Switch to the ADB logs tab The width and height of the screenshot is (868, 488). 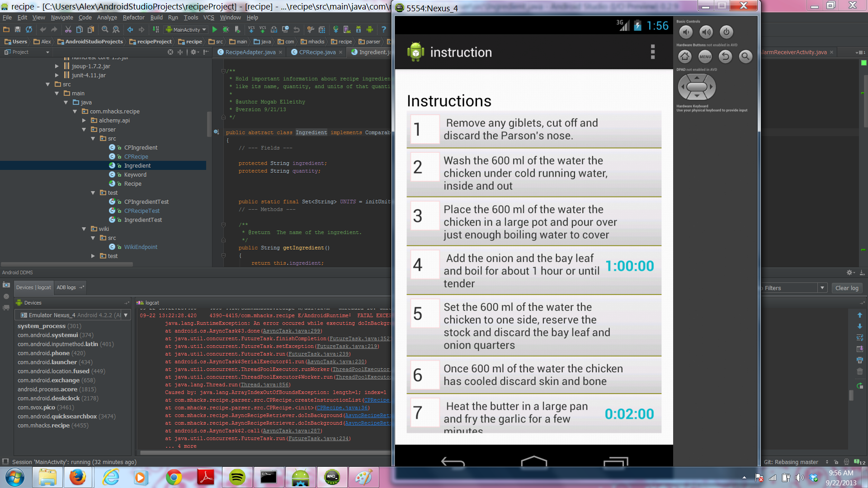click(x=66, y=287)
